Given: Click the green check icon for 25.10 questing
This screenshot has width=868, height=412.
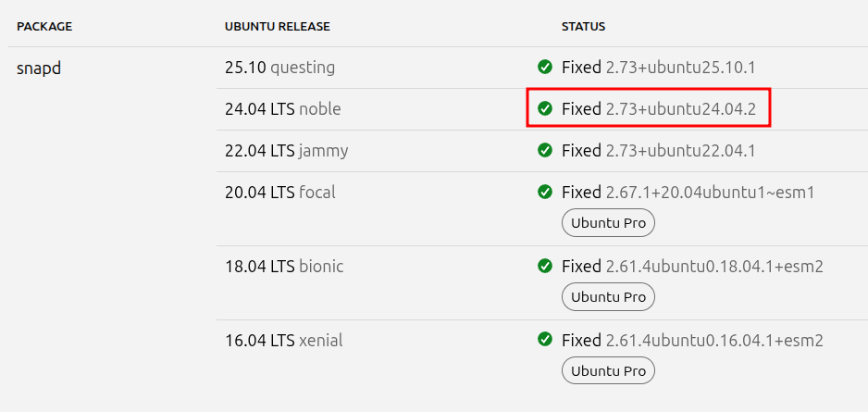Looking at the screenshot, I should point(545,68).
